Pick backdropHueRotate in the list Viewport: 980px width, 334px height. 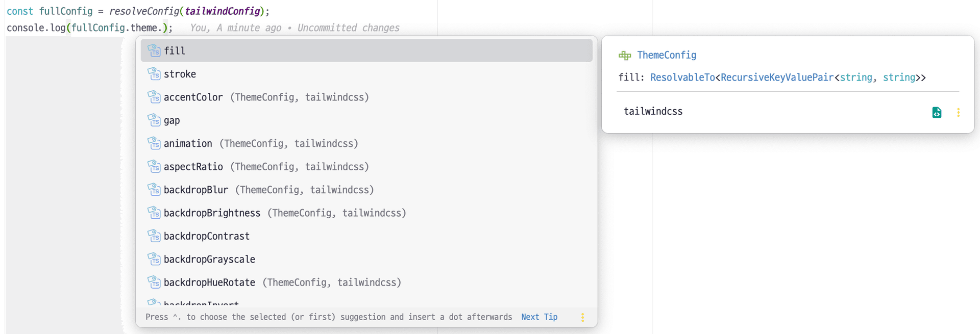209,282
